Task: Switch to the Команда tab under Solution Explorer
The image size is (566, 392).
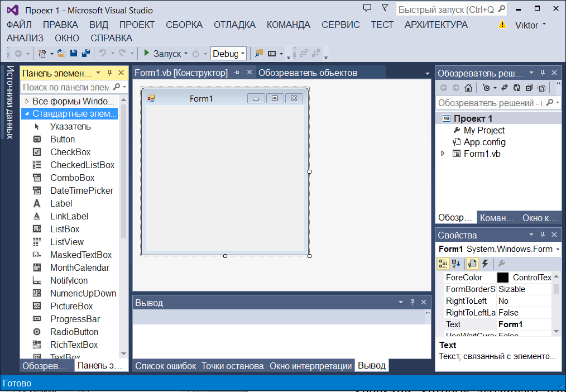Action: tap(497, 218)
